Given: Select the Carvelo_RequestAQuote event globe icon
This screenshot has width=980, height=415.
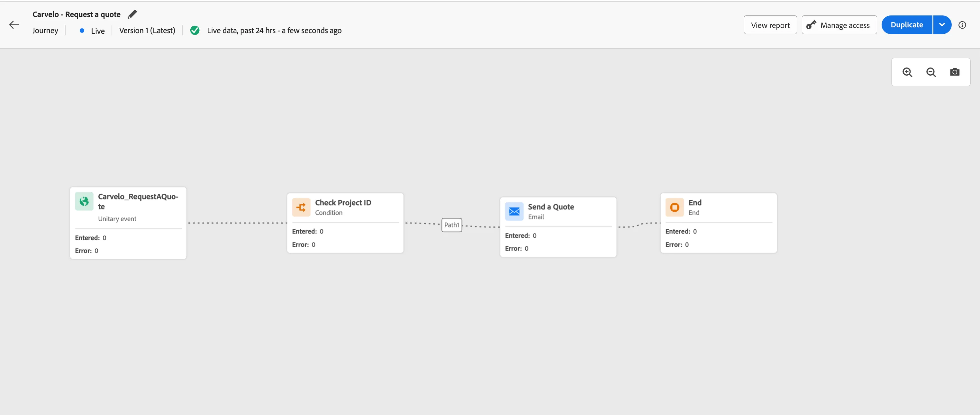Looking at the screenshot, I should [84, 201].
